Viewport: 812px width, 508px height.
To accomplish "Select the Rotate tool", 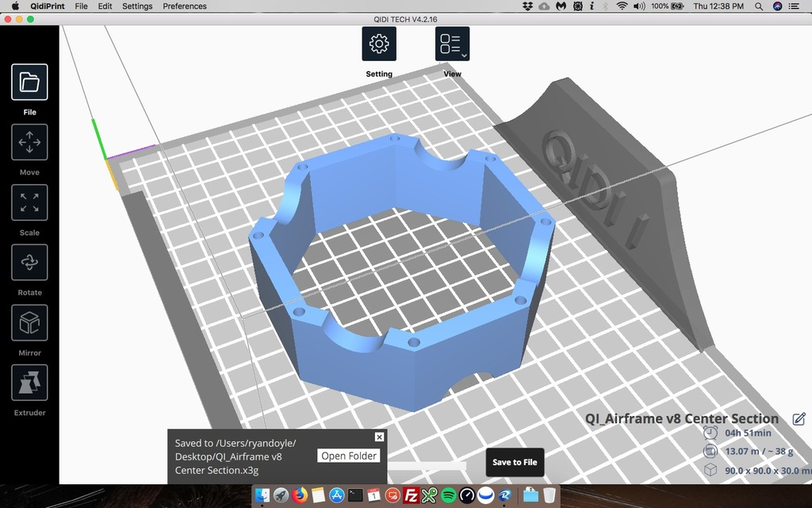I will (29, 263).
